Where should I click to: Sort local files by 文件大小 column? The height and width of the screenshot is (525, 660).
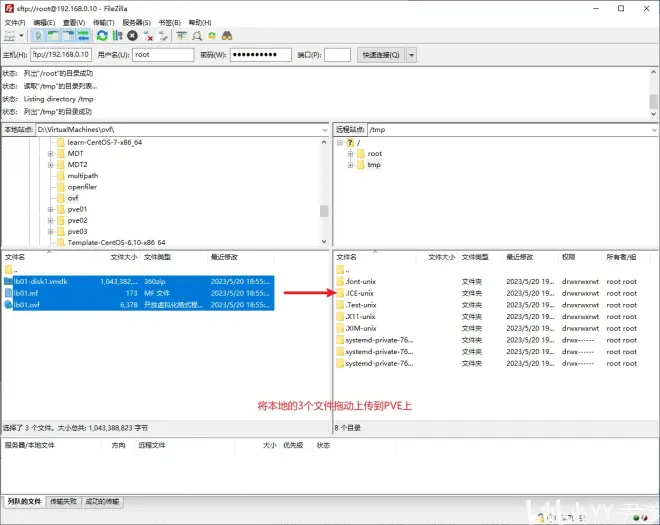pyautogui.click(x=123, y=257)
